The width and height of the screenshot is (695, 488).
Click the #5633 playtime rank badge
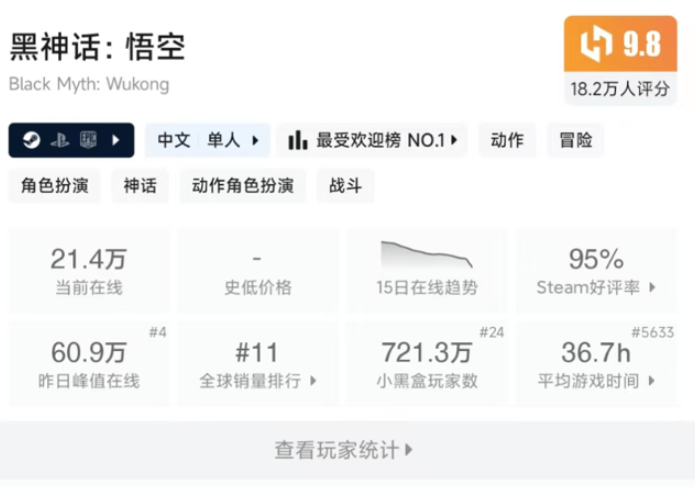coord(652,332)
